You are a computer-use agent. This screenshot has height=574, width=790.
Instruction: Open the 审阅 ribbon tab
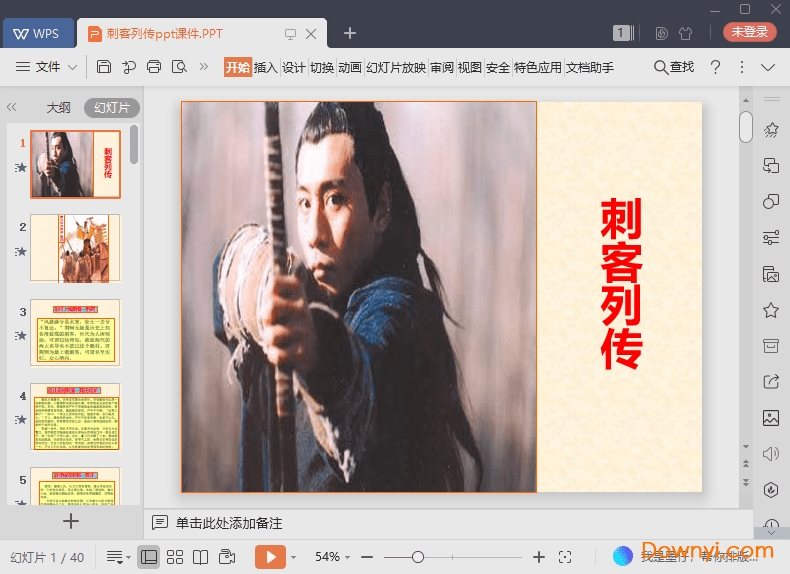pos(442,67)
